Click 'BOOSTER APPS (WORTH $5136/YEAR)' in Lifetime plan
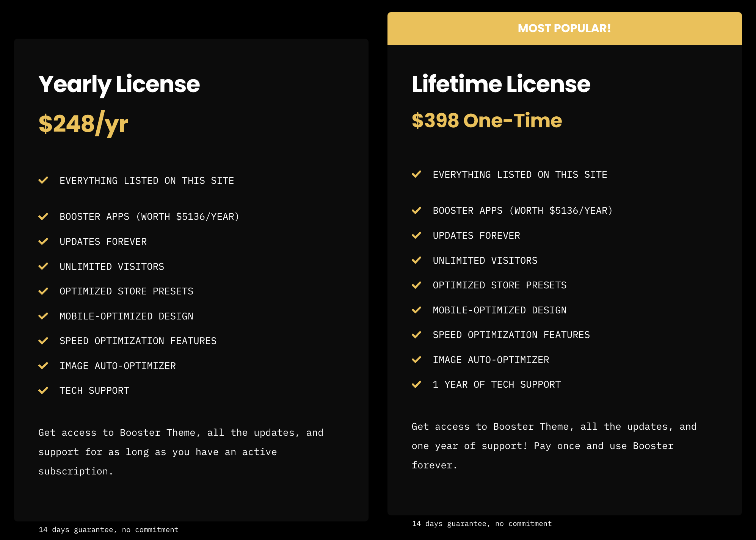This screenshot has height=540, width=756. [523, 211]
